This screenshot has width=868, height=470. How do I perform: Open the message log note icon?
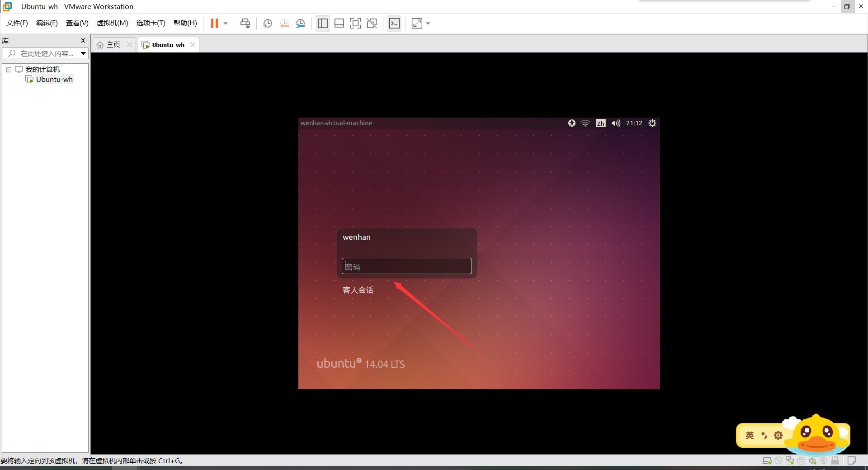tap(852, 461)
